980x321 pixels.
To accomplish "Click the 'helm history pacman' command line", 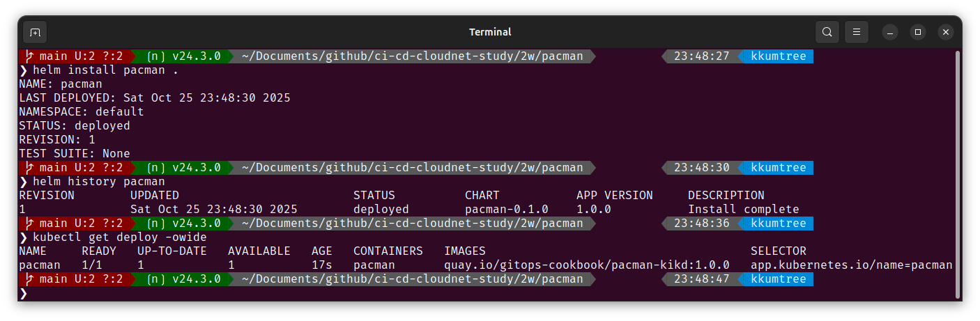I will coord(99,182).
